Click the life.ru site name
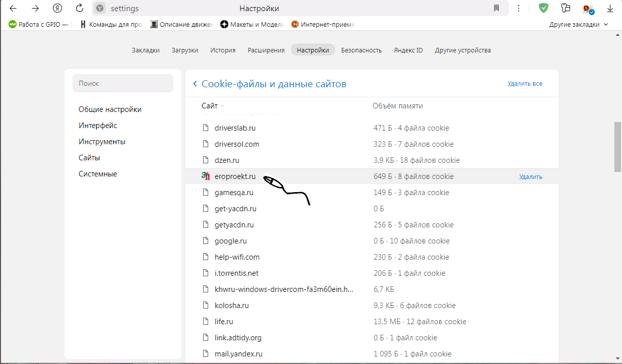The width and height of the screenshot is (622, 364). coord(224,322)
